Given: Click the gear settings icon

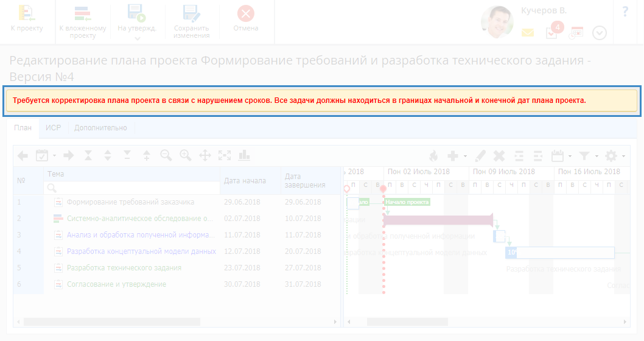Looking at the screenshot, I should point(611,156).
